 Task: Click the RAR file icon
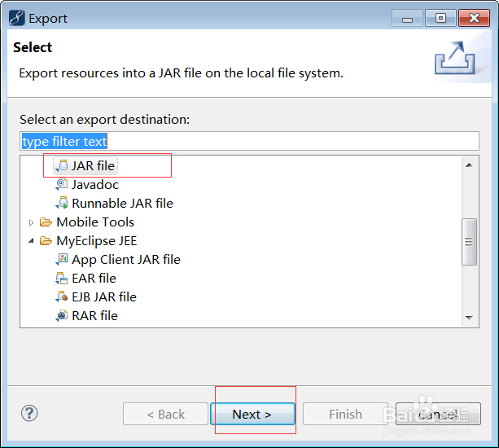click(62, 316)
